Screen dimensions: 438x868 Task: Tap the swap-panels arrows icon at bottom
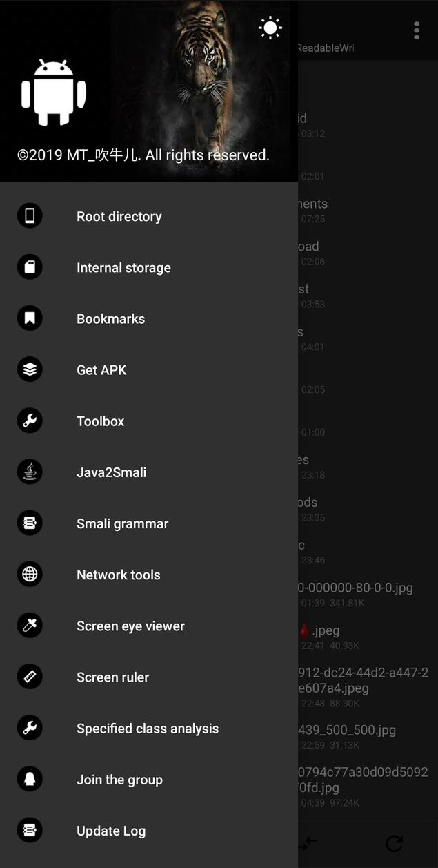308,843
